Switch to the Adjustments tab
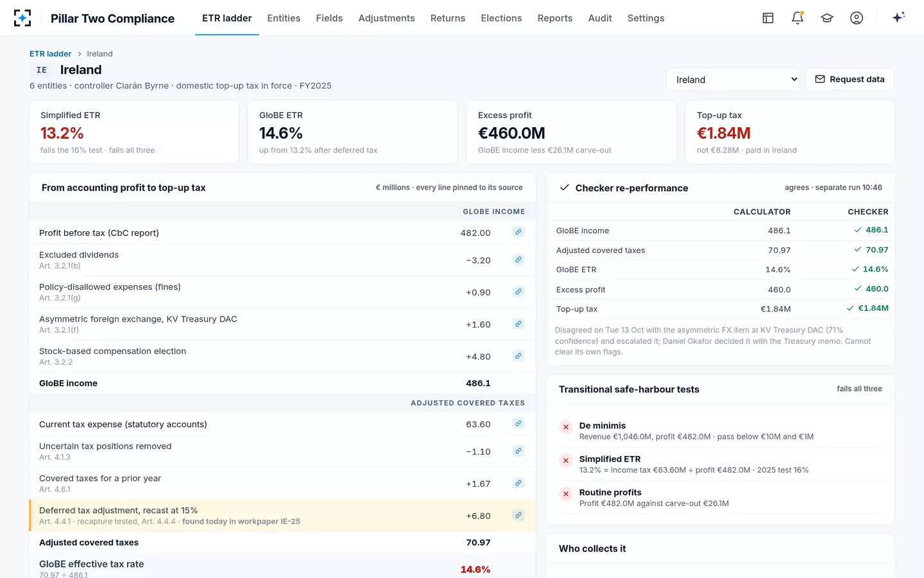The height and width of the screenshot is (578, 924). coord(386,18)
